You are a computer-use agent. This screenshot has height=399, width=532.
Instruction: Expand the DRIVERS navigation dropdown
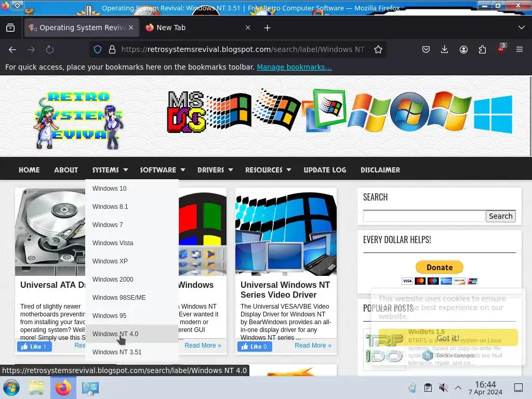(x=215, y=170)
